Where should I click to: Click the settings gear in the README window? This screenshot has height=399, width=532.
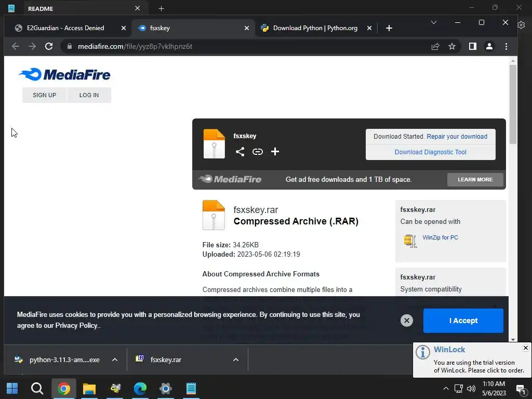522,25
